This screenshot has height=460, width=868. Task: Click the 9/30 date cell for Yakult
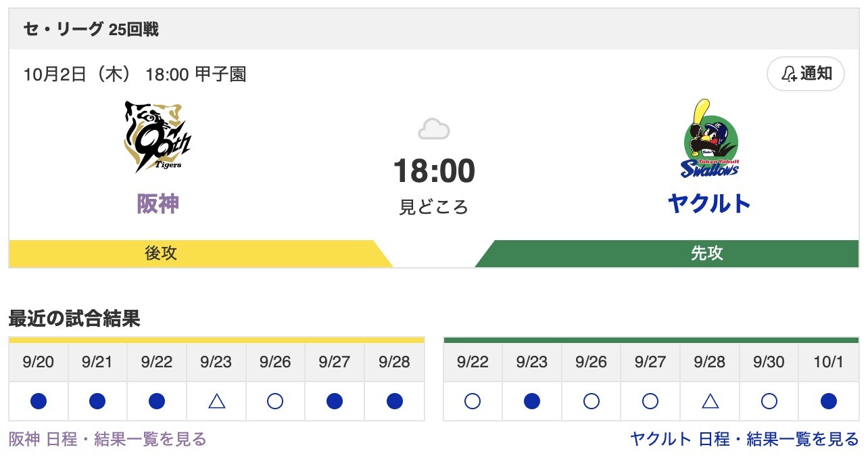point(770,363)
